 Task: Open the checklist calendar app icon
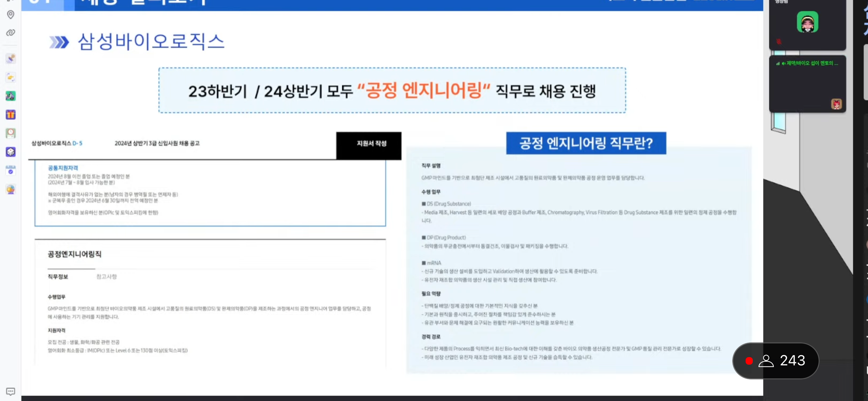pos(11,170)
